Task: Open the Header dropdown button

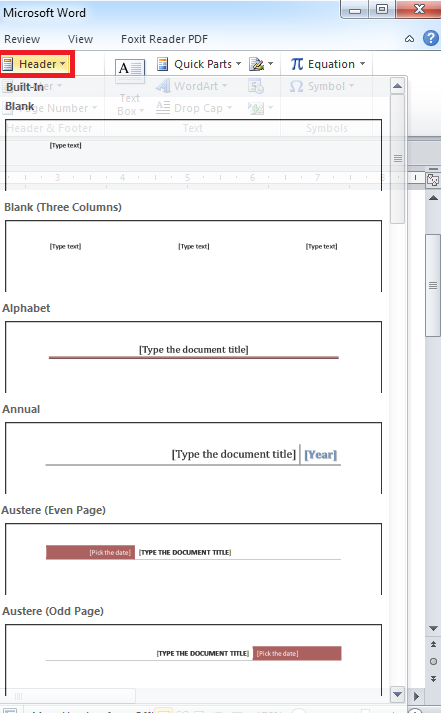Action: 37,64
